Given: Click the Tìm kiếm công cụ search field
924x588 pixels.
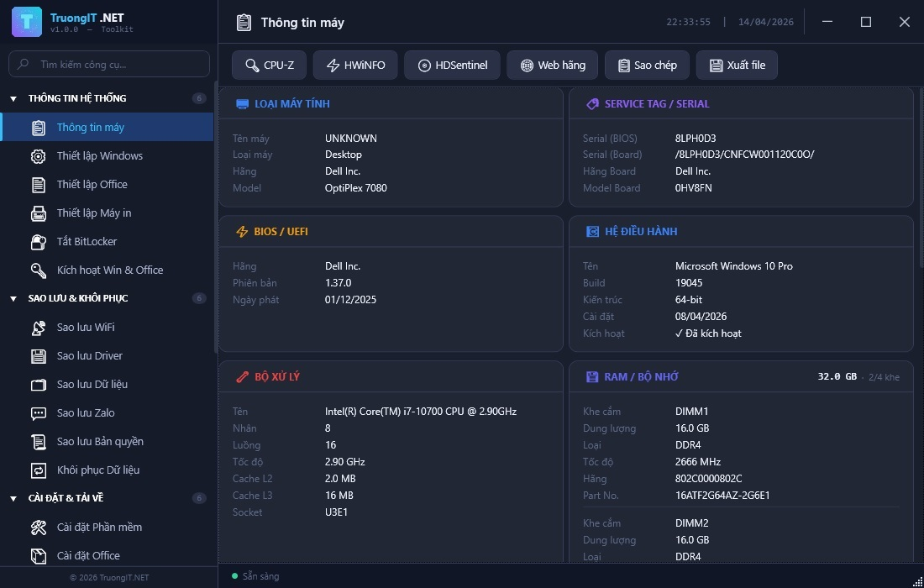Looking at the screenshot, I should click(x=109, y=65).
